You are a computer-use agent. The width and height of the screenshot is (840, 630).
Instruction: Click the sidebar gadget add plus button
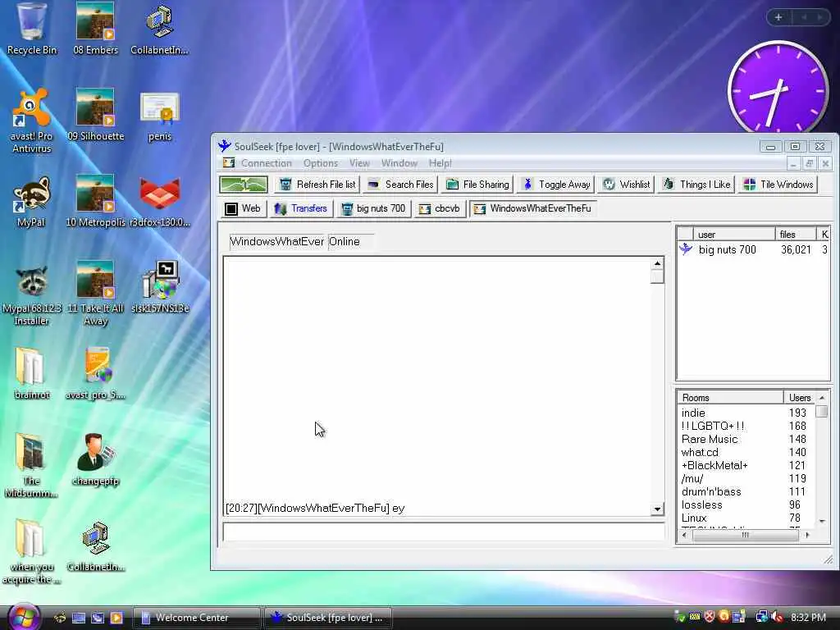[778, 17]
